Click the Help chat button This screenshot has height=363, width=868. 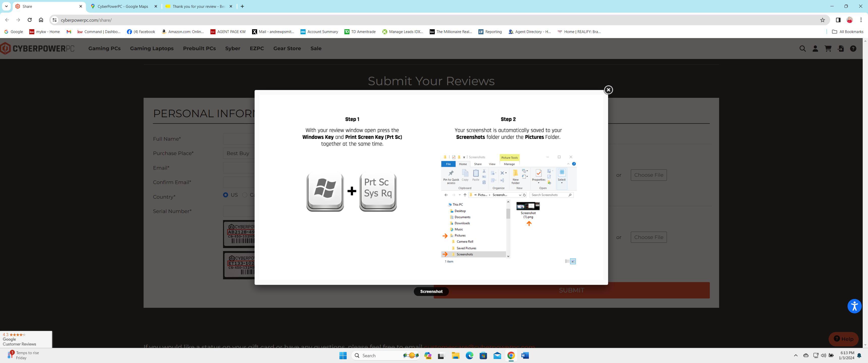coord(844,339)
